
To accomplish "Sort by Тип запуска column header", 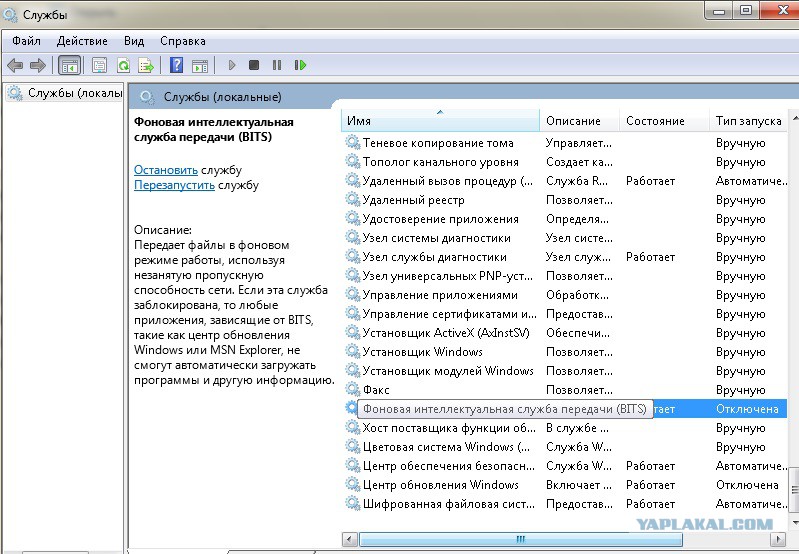I will pos(748,121).
